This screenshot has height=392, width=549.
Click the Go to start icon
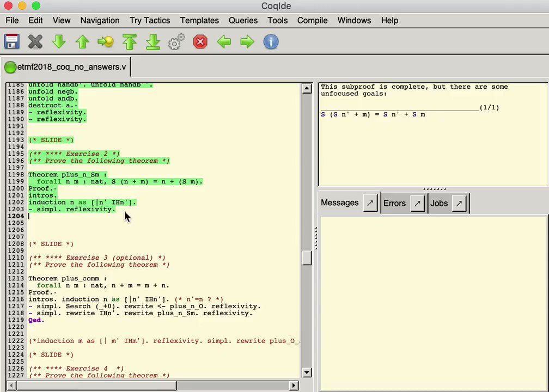click(130, 41)
